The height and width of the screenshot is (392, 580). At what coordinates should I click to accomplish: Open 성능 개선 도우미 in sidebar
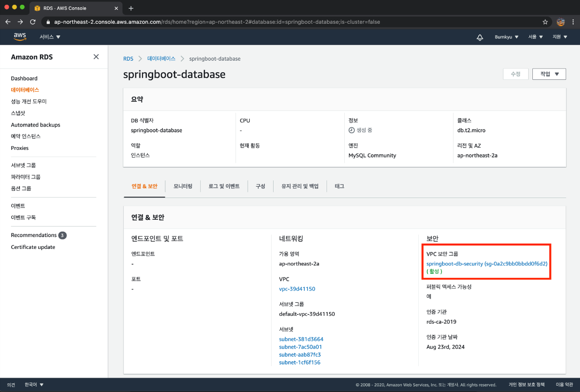pyautogui.click(x=29, y=101)
